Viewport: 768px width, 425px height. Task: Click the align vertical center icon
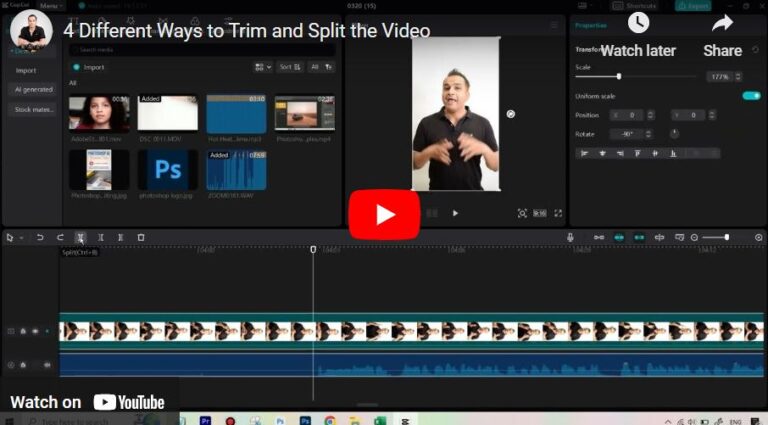point(655,153)
